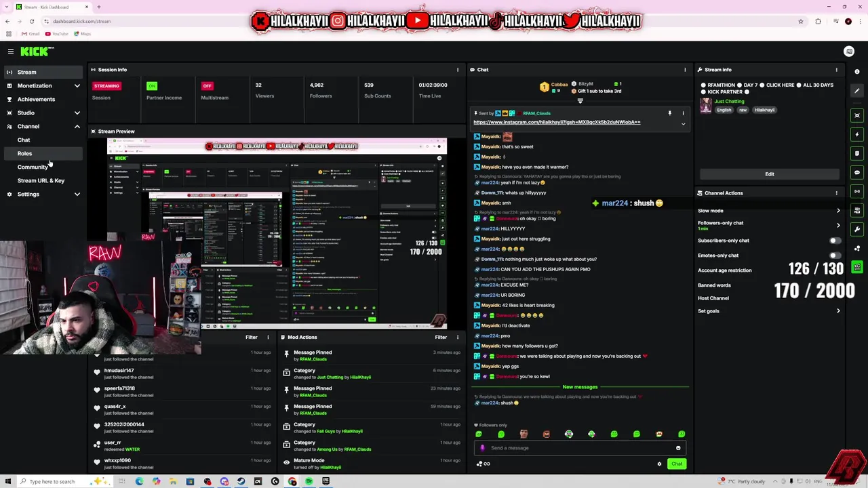Image resolution: width=868 pixels, height=488 pixels.
Task: Click the wrench icon in the right toolbar
Action: (x=858, y=229)
